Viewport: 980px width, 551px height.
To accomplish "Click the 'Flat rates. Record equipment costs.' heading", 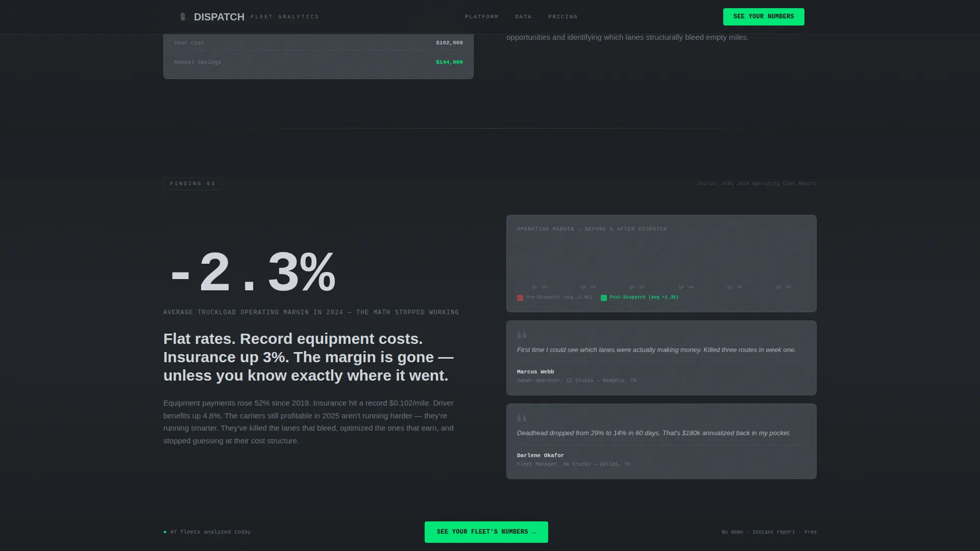I will click(x=308, y=357).
